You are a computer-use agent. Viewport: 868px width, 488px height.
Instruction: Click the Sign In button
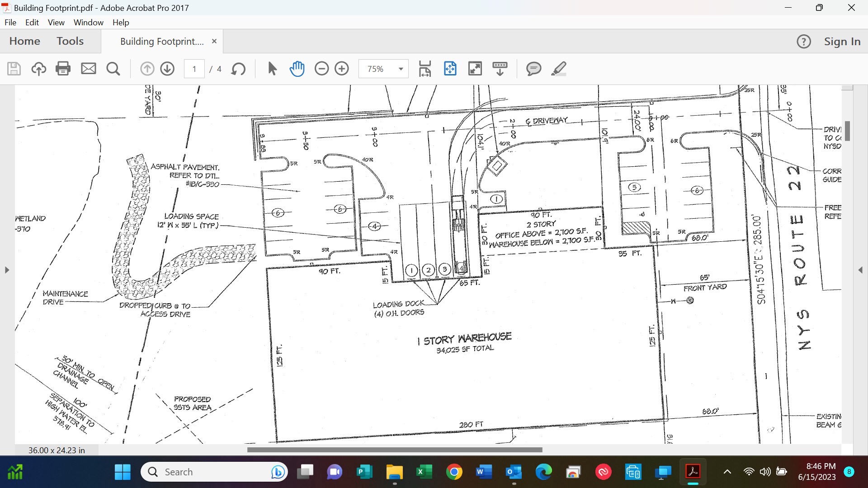click(x=842, y=41)
